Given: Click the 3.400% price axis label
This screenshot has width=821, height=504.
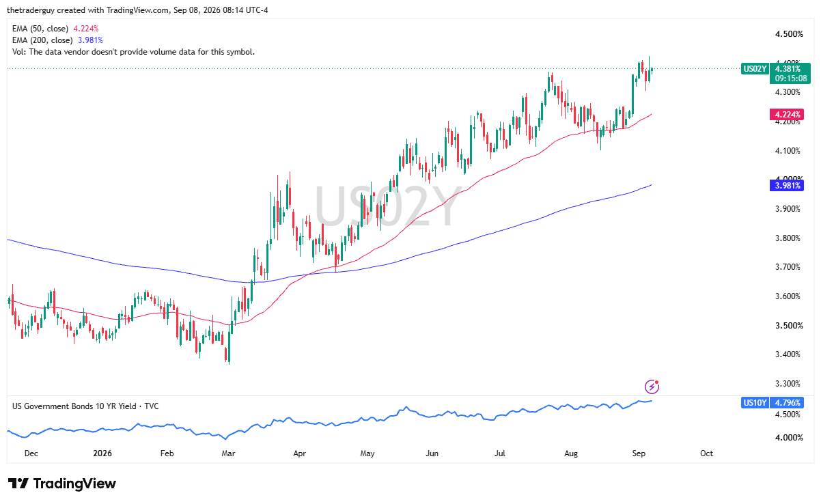Looking at the screenshot, I should coord(788,354).
